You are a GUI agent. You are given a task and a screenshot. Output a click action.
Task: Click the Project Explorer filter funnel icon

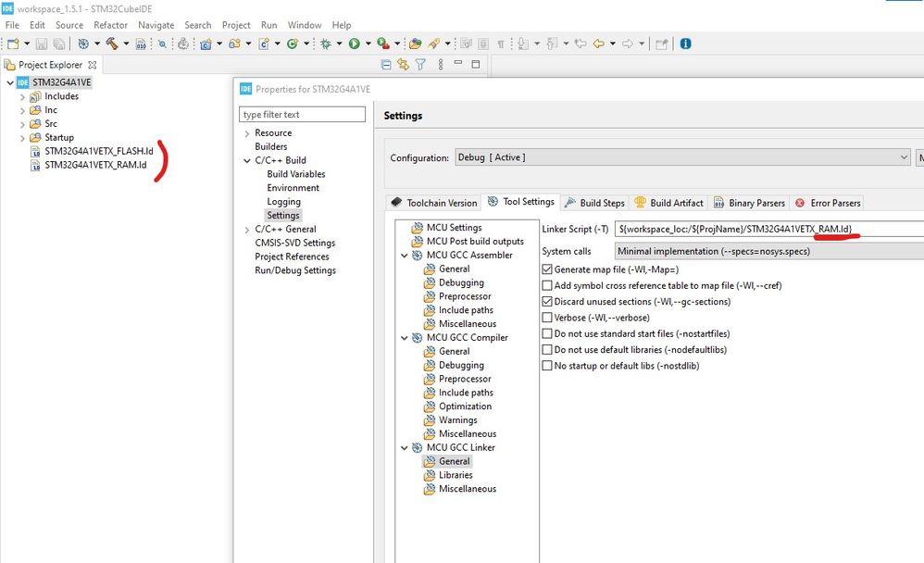point(420,64)
